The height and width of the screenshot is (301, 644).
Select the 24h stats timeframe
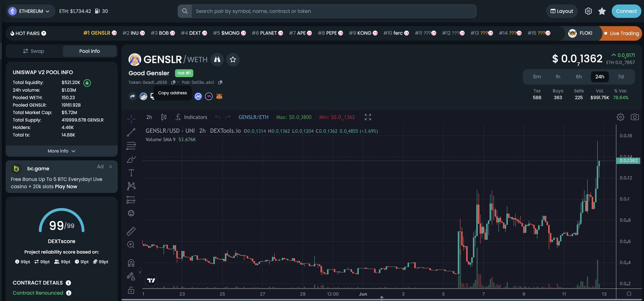pos(600,77)
